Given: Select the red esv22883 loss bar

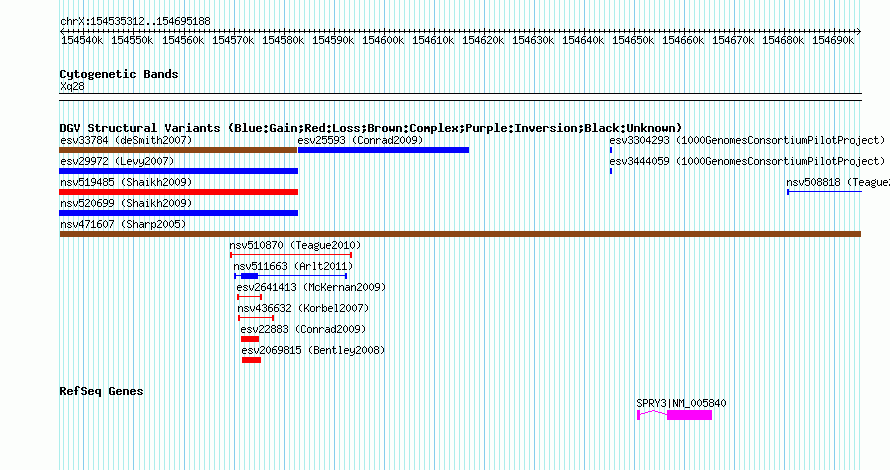Looking at the screenshot, I should tap(250, 339).
